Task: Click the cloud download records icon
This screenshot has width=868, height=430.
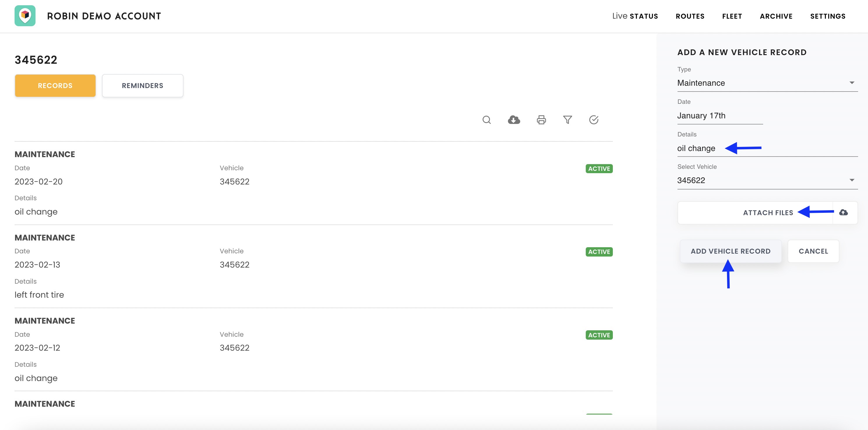Action: click(514, 120)
